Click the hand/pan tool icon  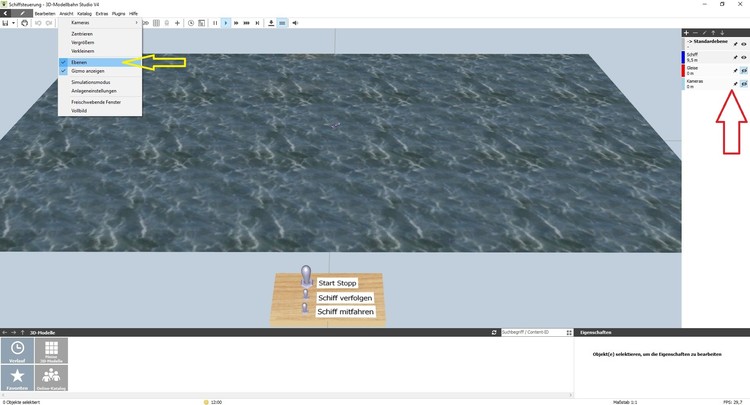click(24, 23)
